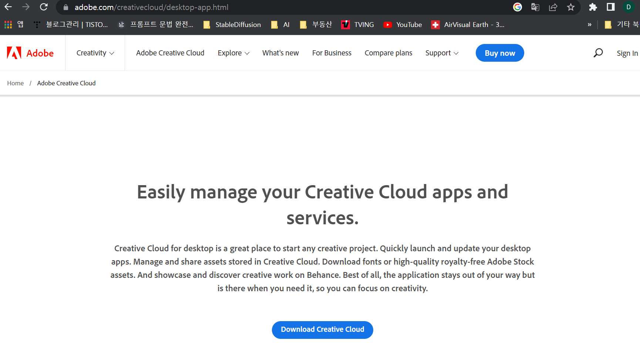Click Adobe Creative Cloud breadcrumb
This screenshot has width=640, height=364.
(66, 83)
